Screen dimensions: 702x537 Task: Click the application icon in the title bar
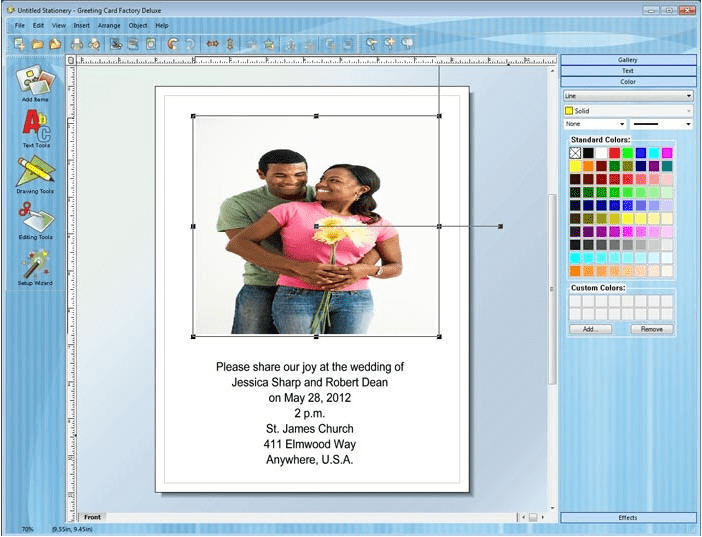(x=11, y=10)
